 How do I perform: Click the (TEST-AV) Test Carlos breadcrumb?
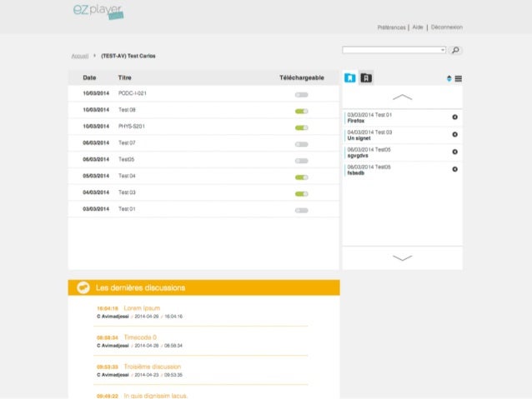click(128, 56)
